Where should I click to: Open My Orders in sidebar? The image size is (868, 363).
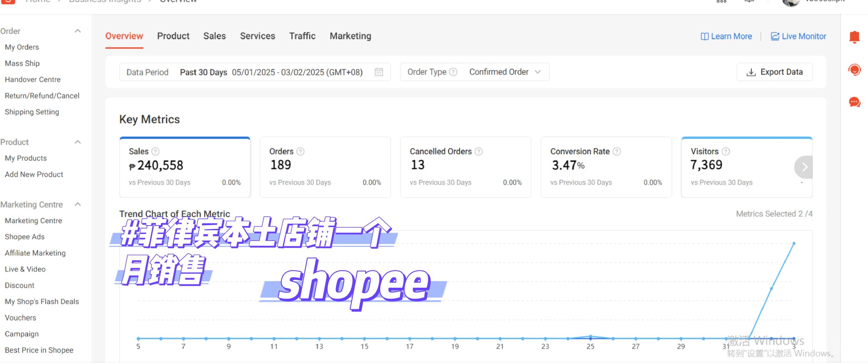(21, 47)
